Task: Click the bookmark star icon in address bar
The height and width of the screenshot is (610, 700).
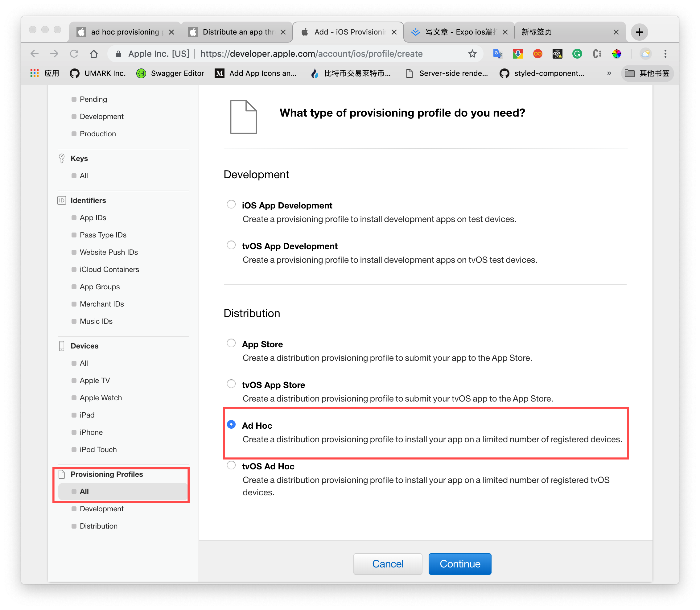Action: pos(472,54)
